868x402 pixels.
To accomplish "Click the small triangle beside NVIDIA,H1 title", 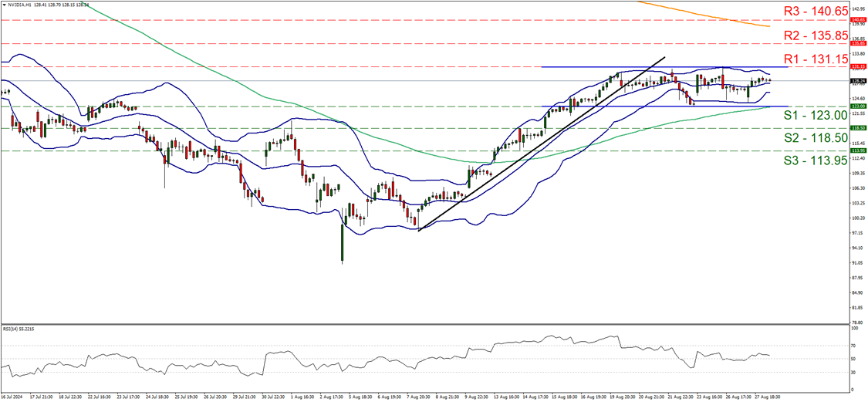I will click(x=3, y=4).
